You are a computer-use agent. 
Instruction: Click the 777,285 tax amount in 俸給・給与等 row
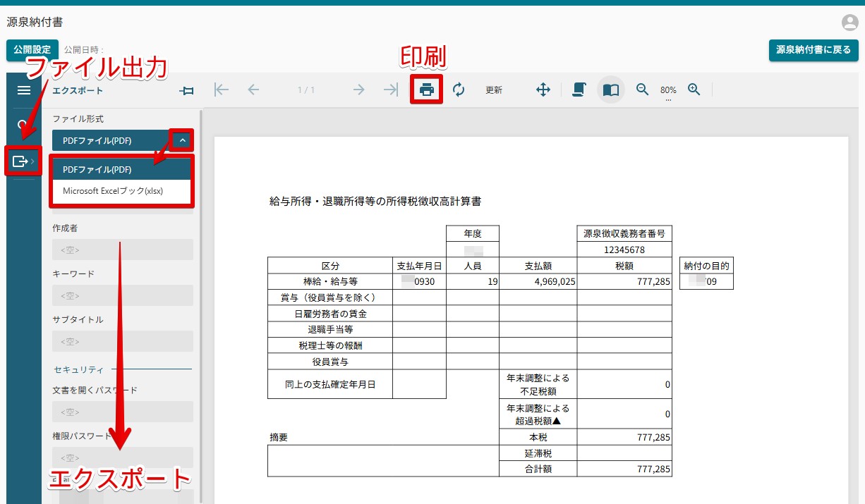(624, 281)
